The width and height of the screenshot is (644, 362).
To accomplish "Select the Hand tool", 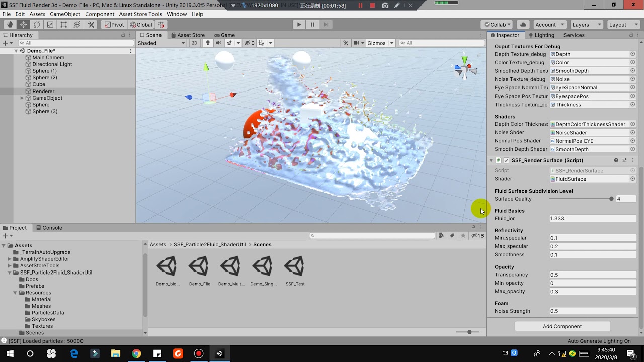I will 10,25.
